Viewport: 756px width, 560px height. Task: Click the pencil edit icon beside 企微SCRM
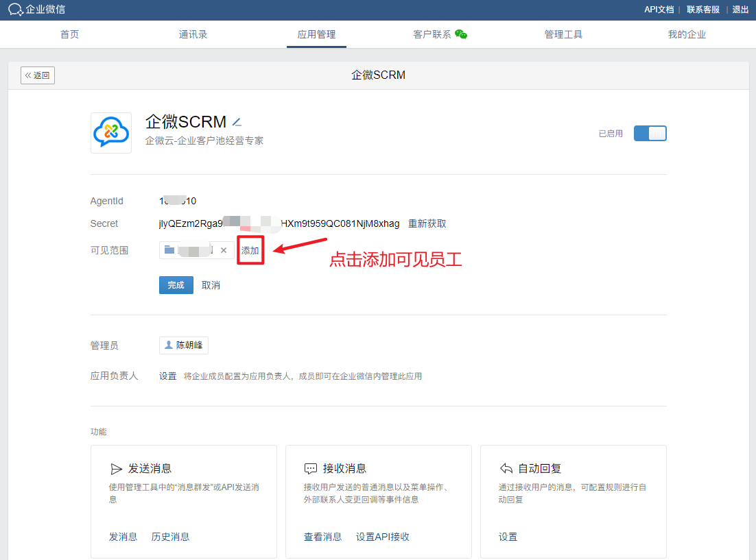tap(237, 122)
